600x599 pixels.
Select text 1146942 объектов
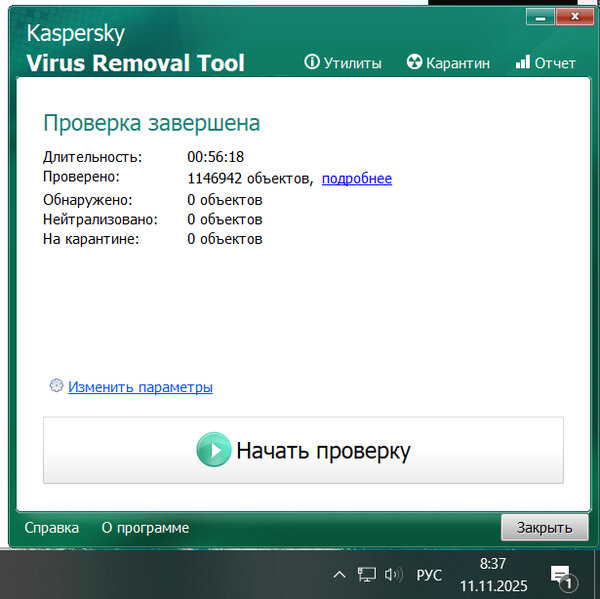248,178
